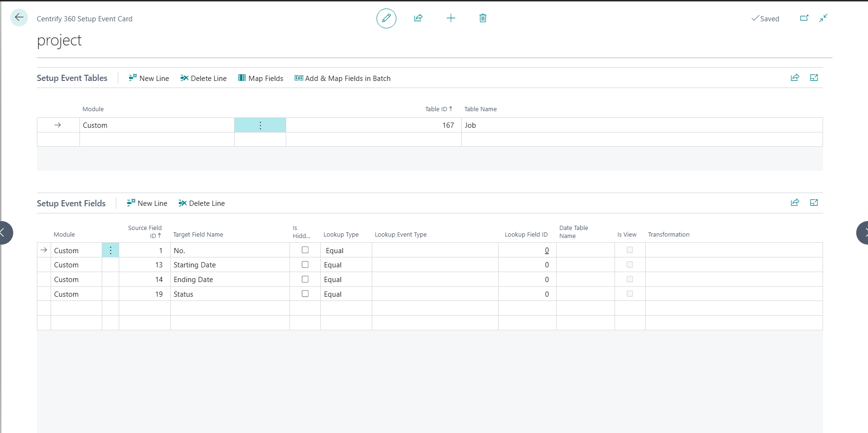868x433 pixels.
Task: Open Lookup Type dropdown for Starting Date row
Action: pos(346,265)
